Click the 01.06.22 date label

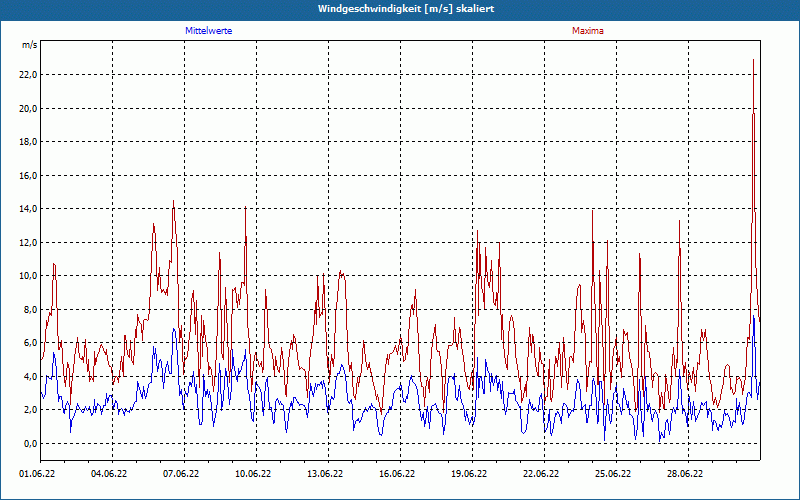point(37,474)
